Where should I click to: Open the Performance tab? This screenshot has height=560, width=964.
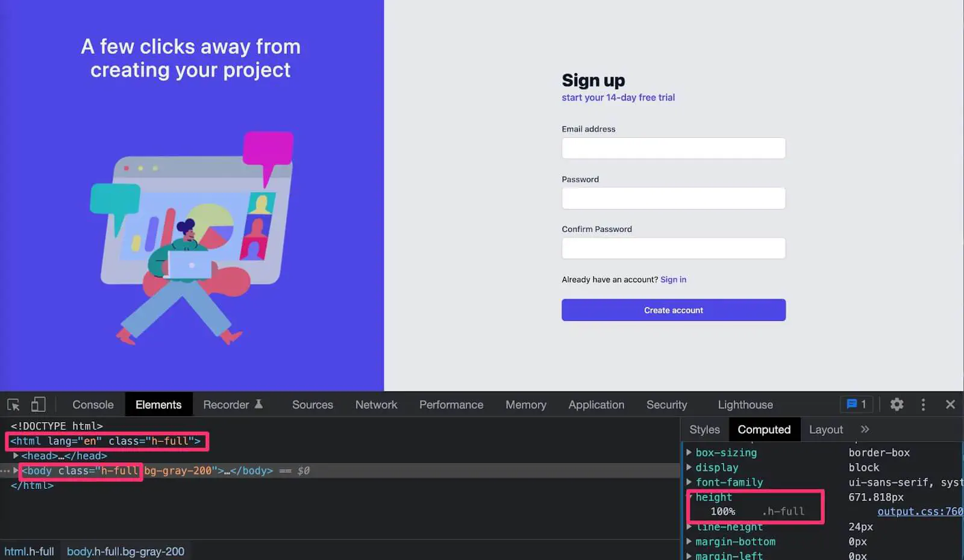coord(451,405)
